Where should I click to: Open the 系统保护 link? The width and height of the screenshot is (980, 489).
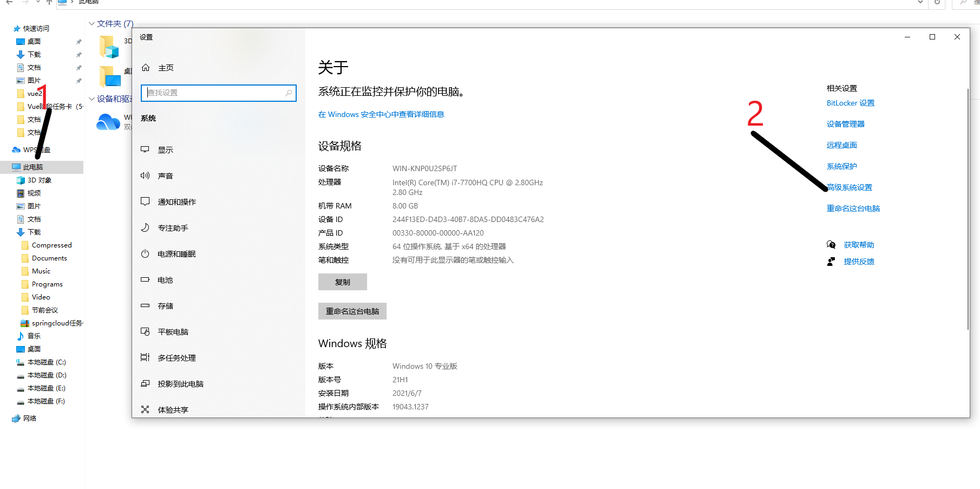coord(842,166)
